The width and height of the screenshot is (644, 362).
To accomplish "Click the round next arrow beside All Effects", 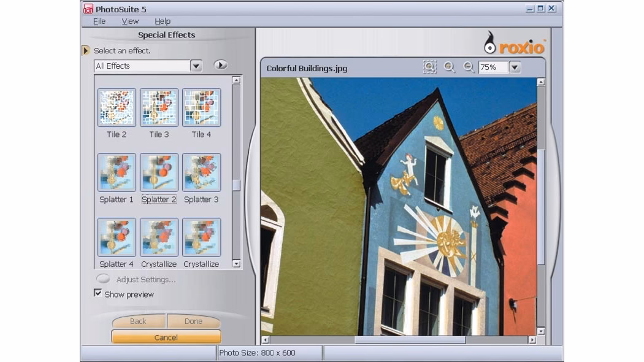I will pos(220,66).
